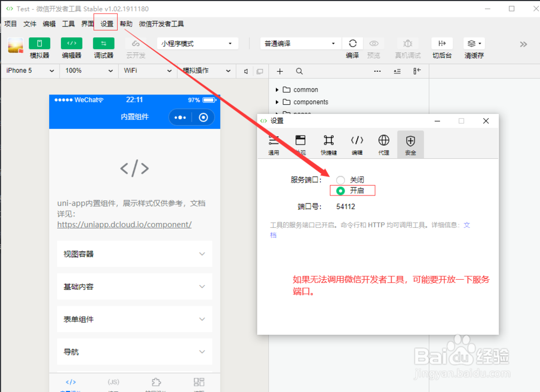Add new file with plus icon

(x=280, y=71)
